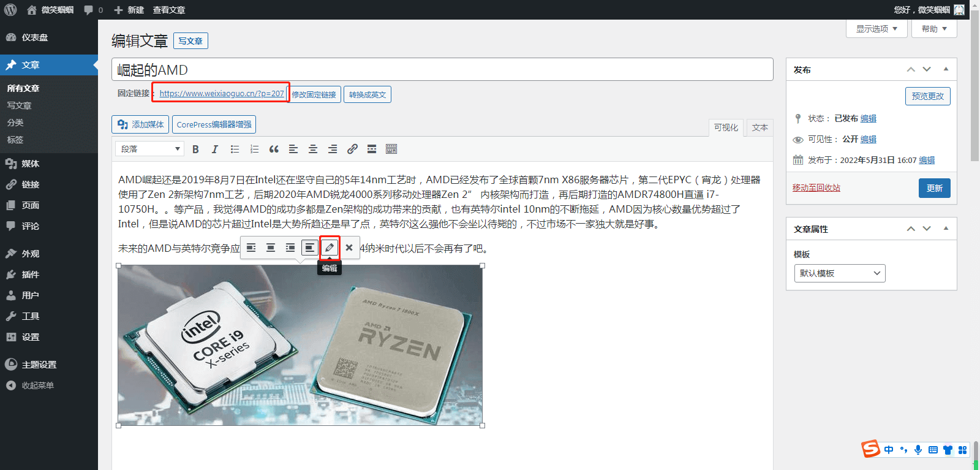The width and height of the screenshot is (980, 470).
Task: Insert the Read More tag
Action: coord(372,149)
